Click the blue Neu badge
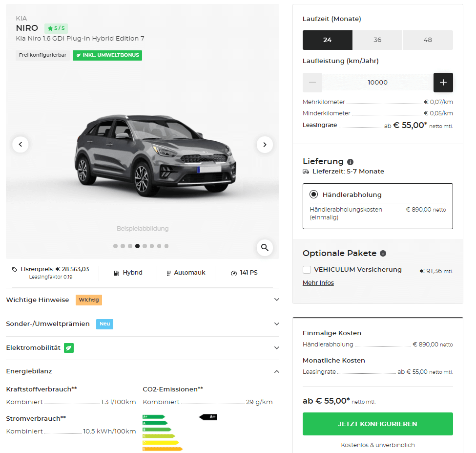The width and height of the screenshot is (476, 453). 105,324
